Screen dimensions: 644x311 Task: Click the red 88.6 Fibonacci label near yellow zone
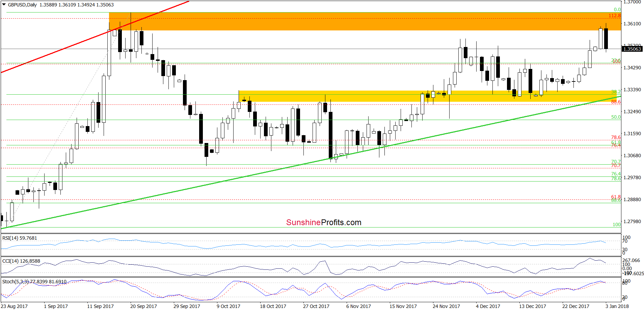(x=616, y=102)
